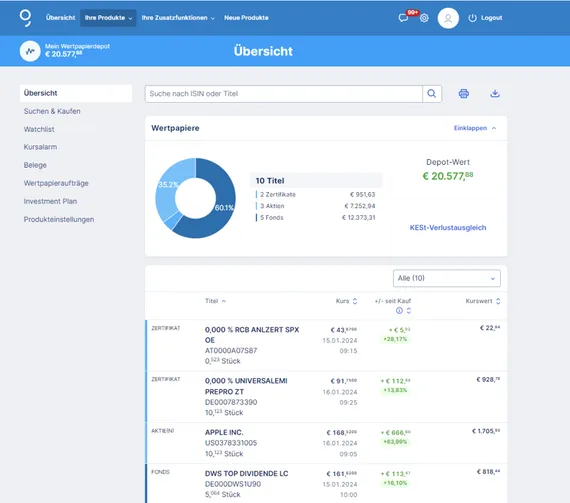Open the Alle (10) filter dropdown
This screenshot has height=503, width=570.
click(446, 278)
